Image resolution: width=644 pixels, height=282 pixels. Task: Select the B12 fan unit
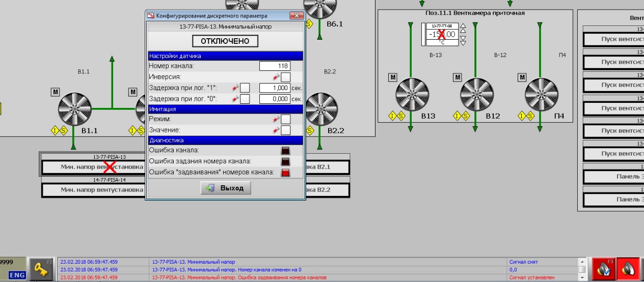(x=476, y=94)
